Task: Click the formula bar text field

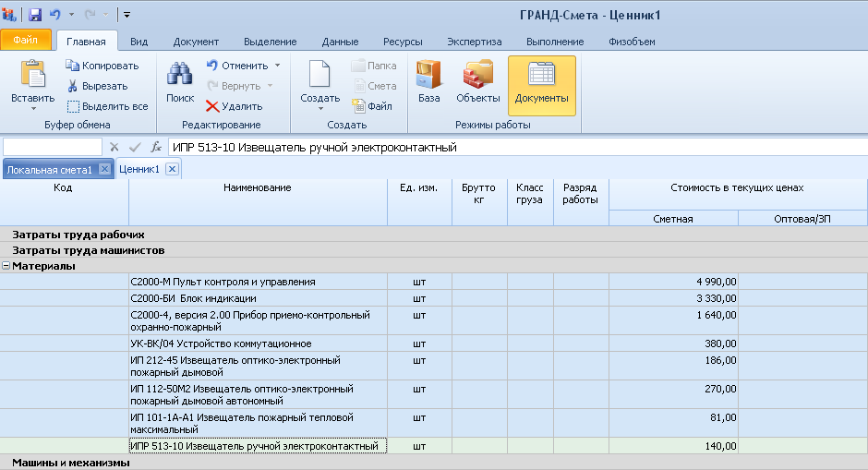Action: click(518, 147)
